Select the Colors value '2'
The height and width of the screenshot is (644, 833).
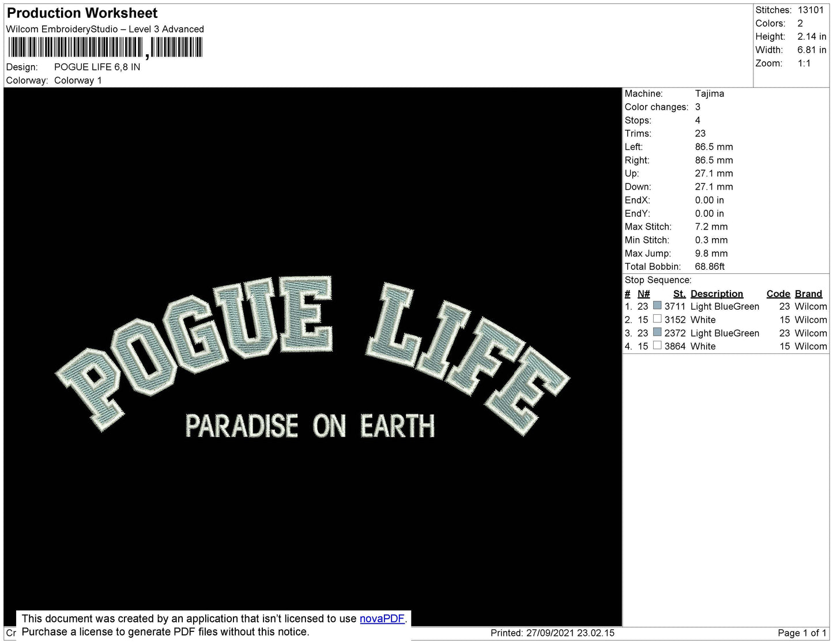[801, 23]
